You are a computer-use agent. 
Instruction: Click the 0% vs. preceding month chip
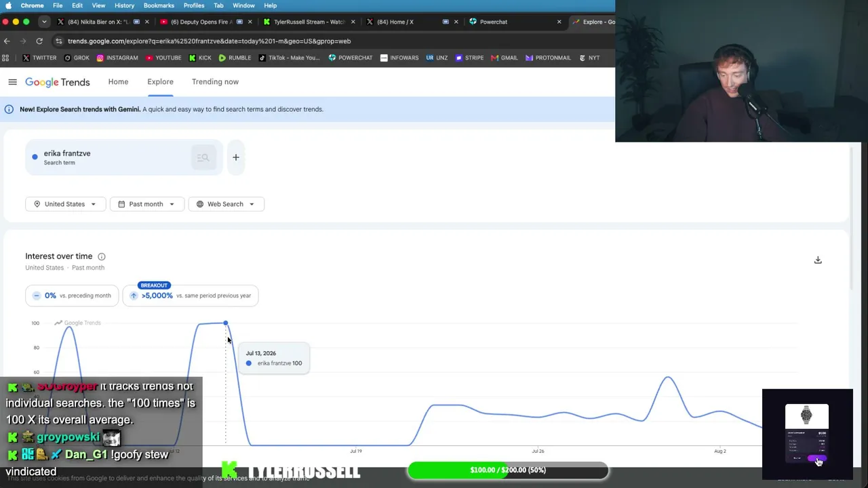point(72,296)
